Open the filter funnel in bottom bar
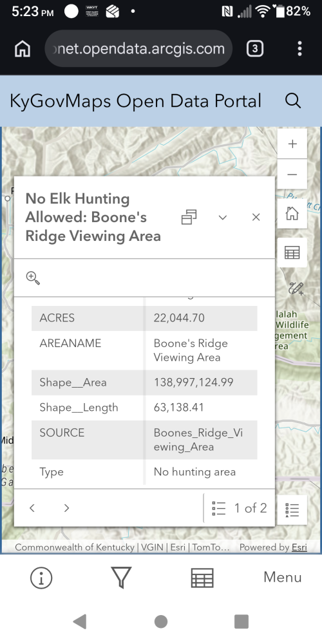The image size is (322, 644). coord(121,578)
